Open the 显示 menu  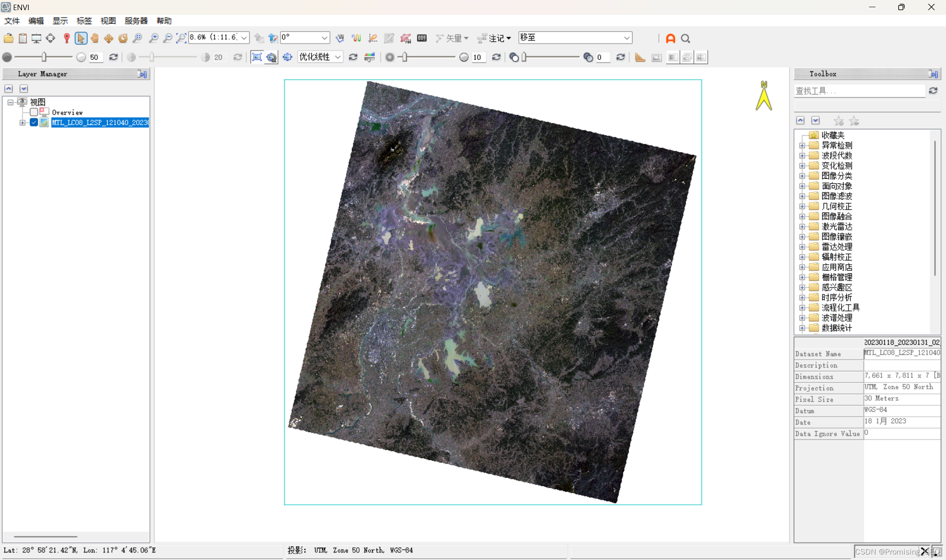[60, 21]
